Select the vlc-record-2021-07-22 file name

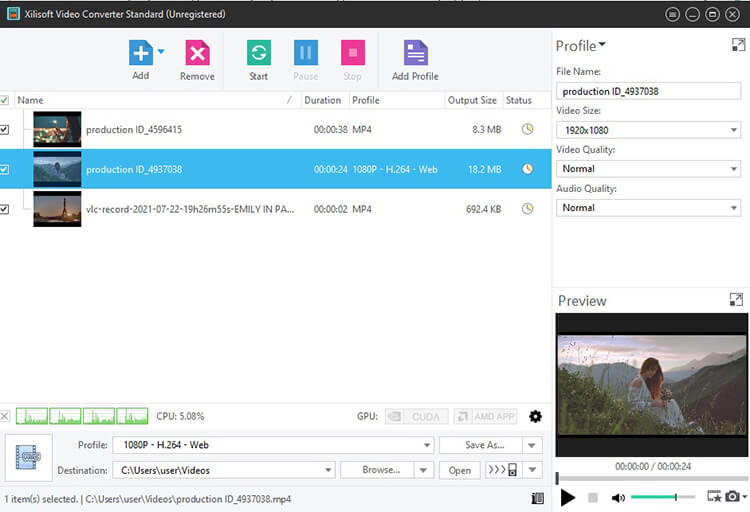pos(190,209)
